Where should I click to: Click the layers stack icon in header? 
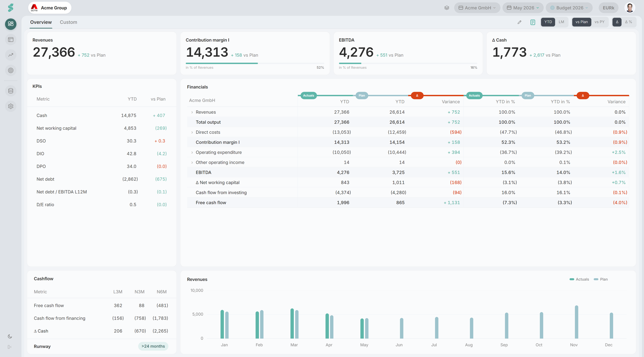point(447,8)
